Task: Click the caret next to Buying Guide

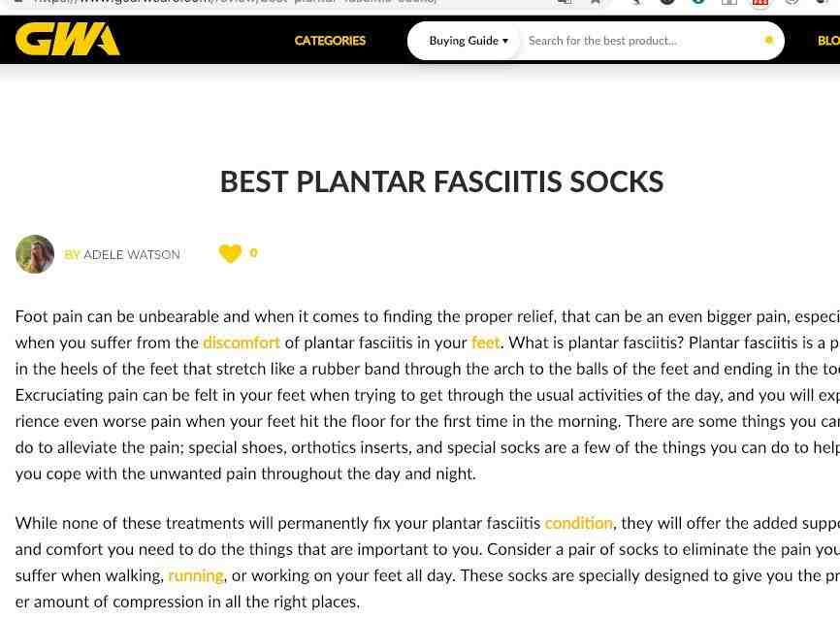Action: click(x=505, y=42)
